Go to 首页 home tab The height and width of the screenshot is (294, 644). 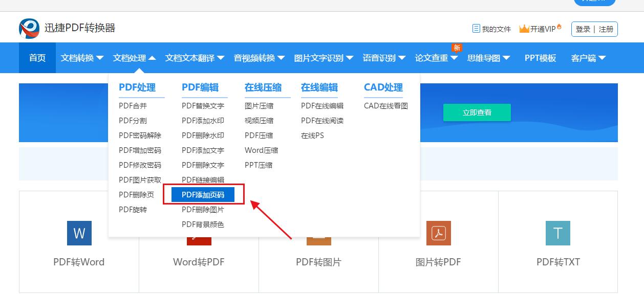37,58
